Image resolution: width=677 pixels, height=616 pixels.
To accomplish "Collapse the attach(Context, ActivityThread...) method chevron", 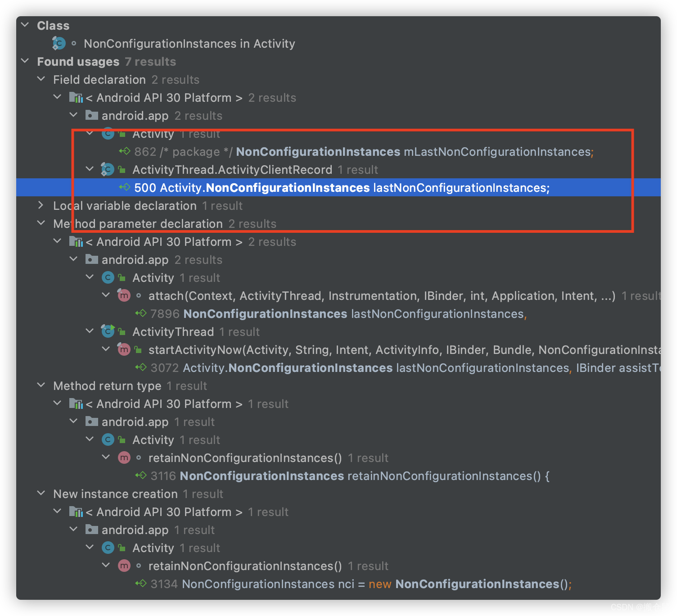I will [x=106, y=295].
